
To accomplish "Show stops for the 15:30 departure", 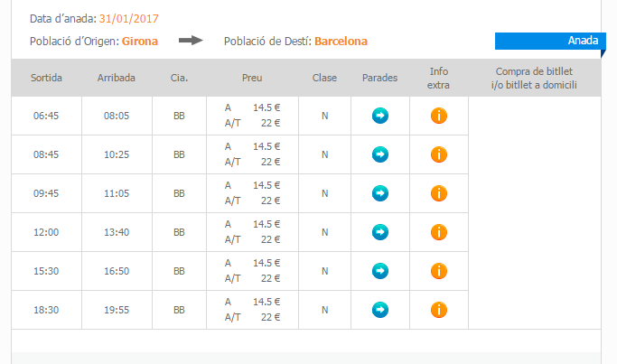I will click(380, 271).
